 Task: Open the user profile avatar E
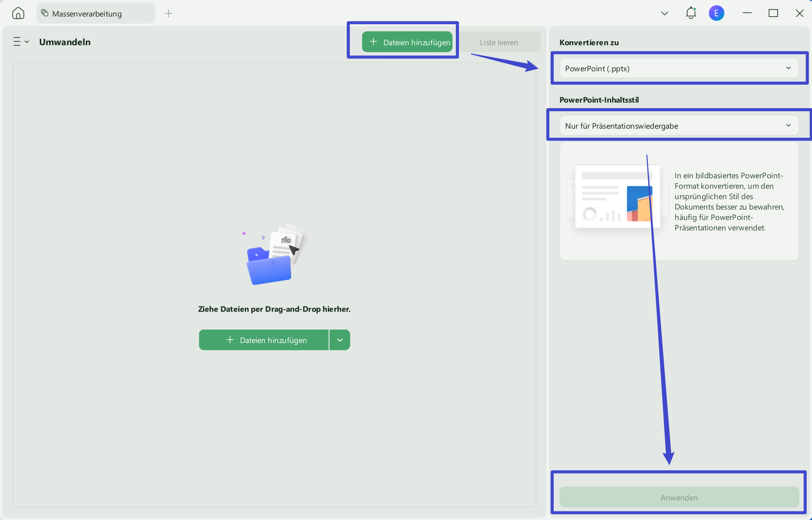click(716, 13)
